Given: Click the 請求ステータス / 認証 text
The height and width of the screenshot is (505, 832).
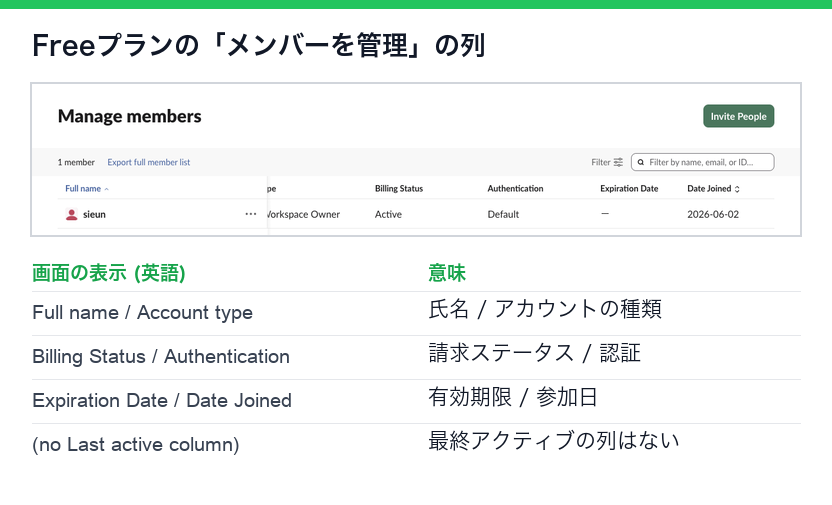Looking at the screenshot, I should 534,353.
